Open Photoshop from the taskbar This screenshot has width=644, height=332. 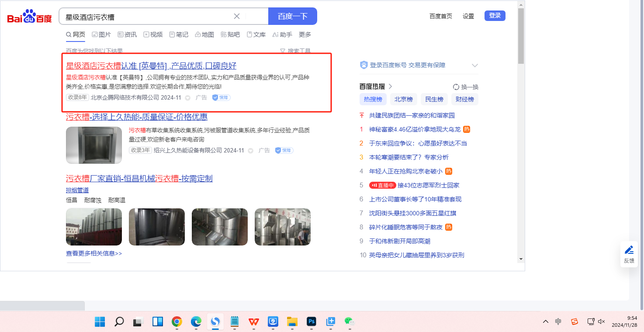point(312,322)
